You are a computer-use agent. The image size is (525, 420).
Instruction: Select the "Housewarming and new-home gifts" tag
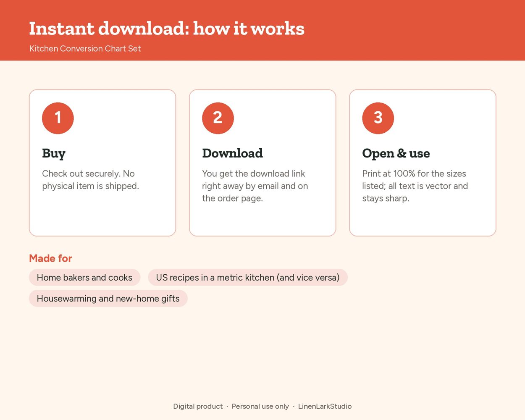click(108, 298)
